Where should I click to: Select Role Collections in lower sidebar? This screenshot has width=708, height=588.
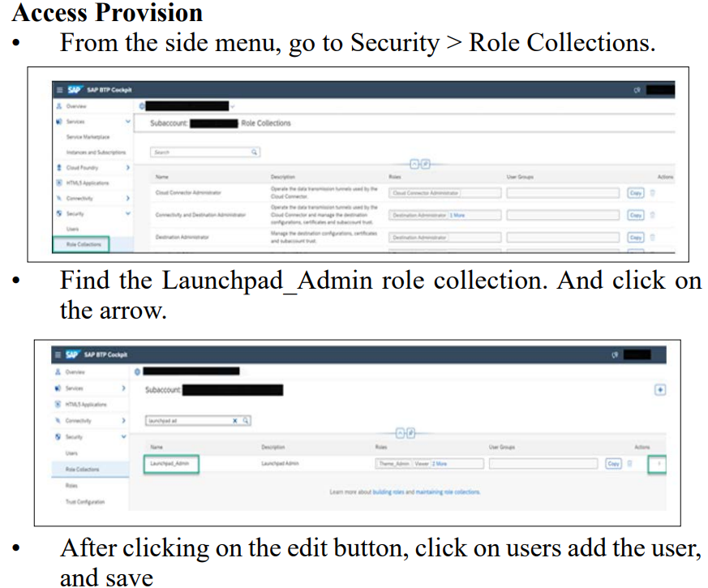tap(82, 470)
